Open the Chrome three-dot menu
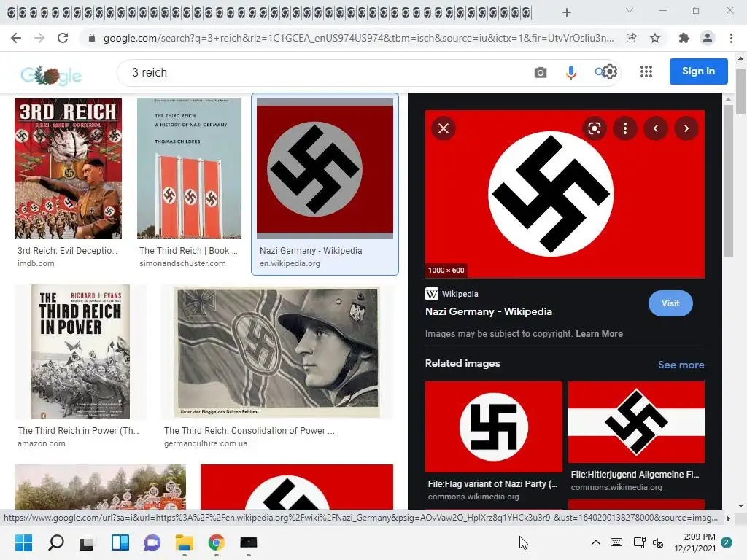Screen dimensions: 747x560 point(731,38)
